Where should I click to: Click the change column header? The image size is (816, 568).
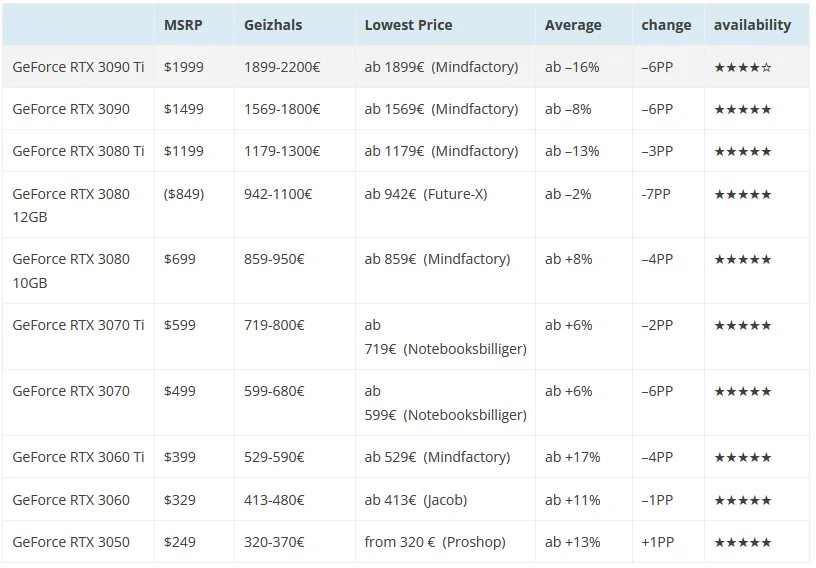[x=666, y=25]
